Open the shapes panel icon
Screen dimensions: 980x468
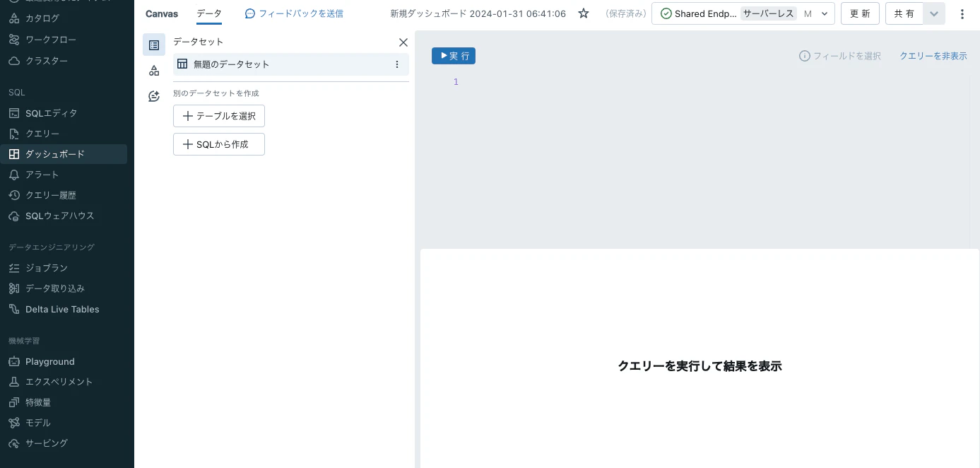click(154, 71)
